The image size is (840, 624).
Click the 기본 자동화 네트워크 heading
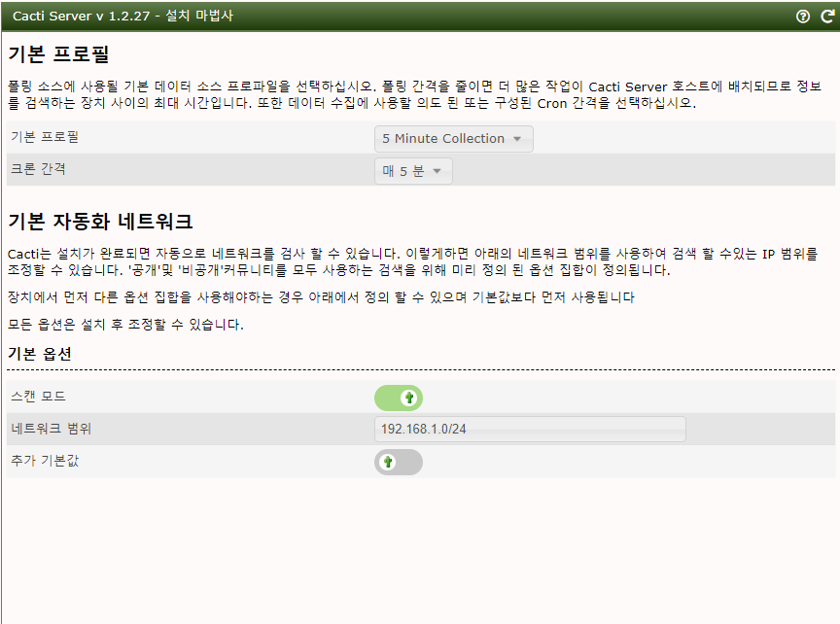pyautogui.click(x=100, y=222)
